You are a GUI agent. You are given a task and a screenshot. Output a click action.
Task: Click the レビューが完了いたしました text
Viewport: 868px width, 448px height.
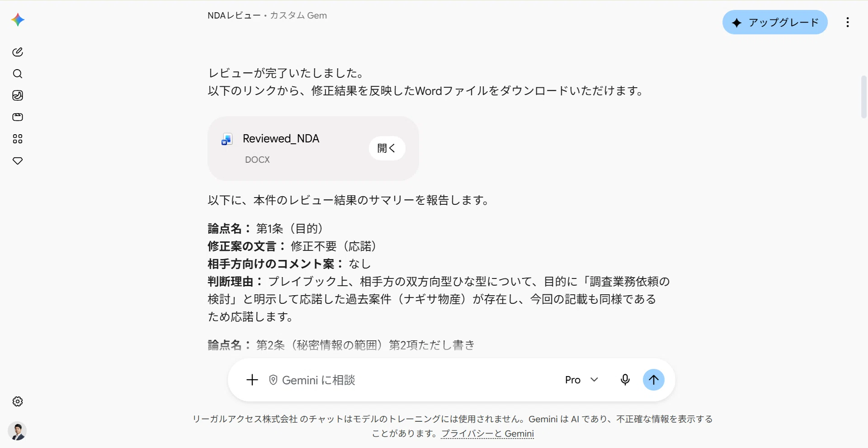coord(286,73)
